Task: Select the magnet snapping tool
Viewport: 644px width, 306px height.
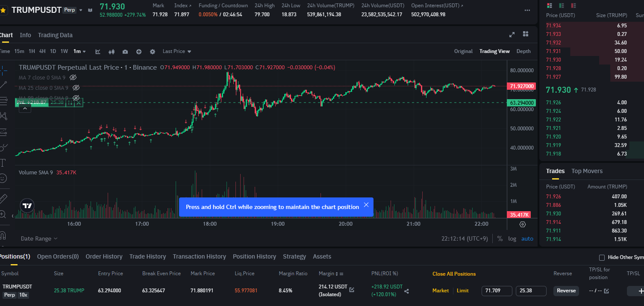Action: pyautogui.click(x=3, y=235)
